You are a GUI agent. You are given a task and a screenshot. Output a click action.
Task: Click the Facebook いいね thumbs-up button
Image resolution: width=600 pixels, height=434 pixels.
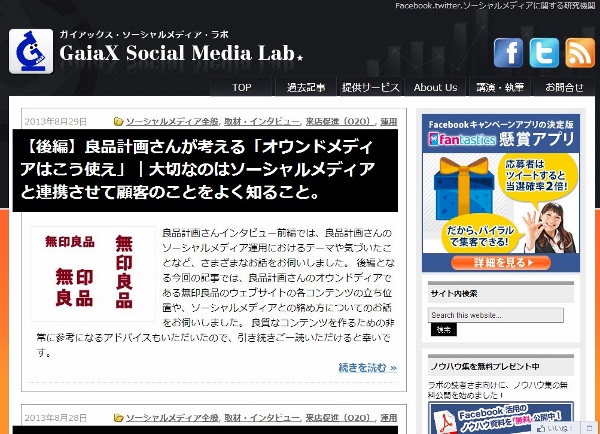tap(556, 428)
